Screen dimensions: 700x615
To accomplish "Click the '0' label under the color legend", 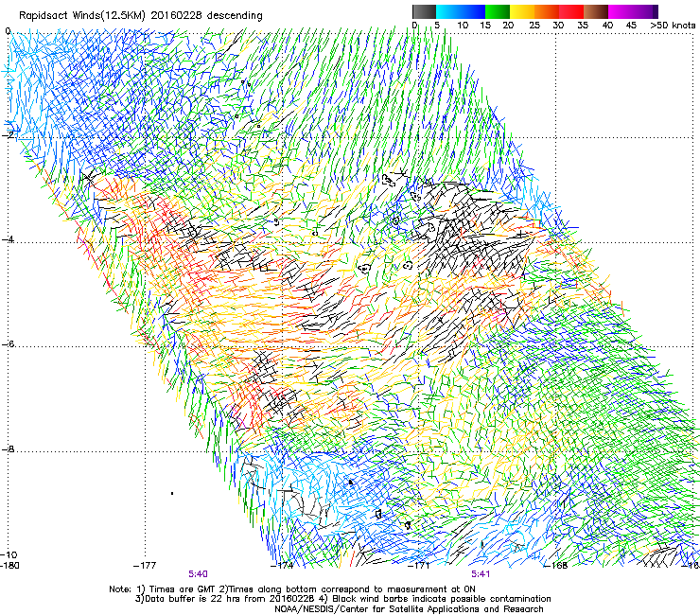I will 414,26.
